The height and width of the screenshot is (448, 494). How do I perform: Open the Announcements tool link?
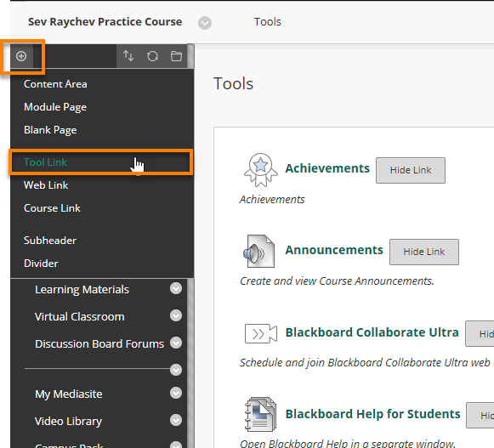click(x=334, y=250)
